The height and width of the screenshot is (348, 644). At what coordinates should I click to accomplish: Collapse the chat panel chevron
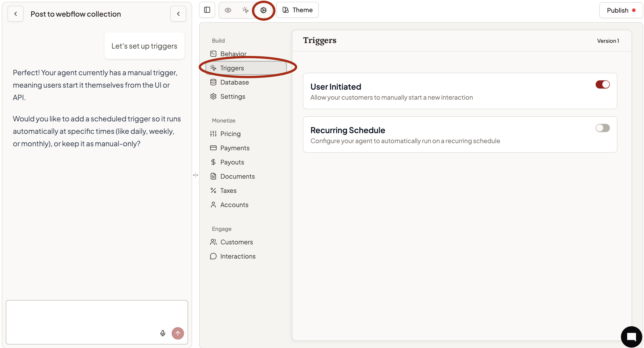pyautogui.click(x=178, y=14)
